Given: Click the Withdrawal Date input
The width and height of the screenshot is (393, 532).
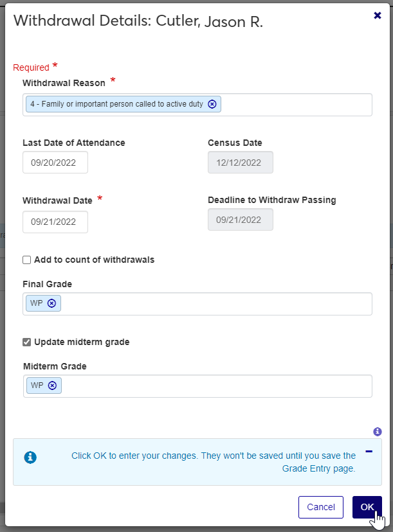Looking at the screenshot, I should tap(55, 221).
